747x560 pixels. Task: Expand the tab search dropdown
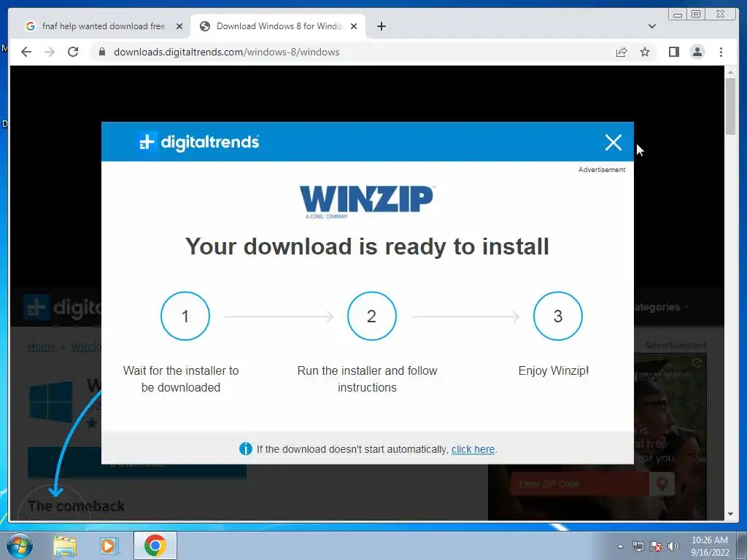click(x=651, y=26)
